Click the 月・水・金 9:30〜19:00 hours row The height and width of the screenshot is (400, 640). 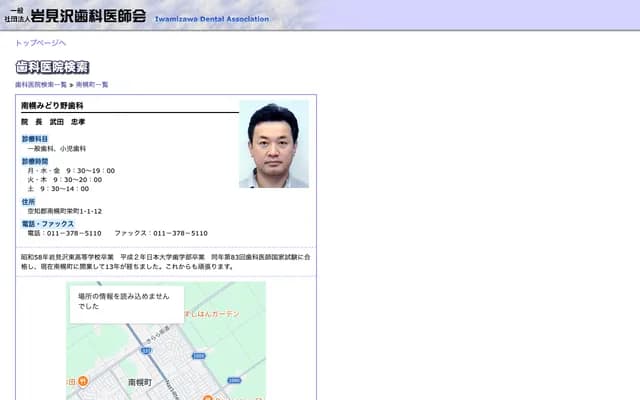pos(71,171)
